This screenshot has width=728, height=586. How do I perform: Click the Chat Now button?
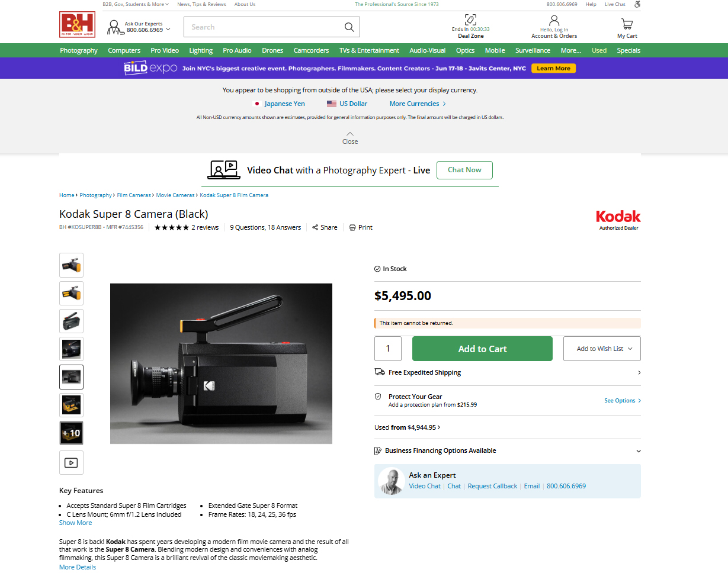click(464, 170)
